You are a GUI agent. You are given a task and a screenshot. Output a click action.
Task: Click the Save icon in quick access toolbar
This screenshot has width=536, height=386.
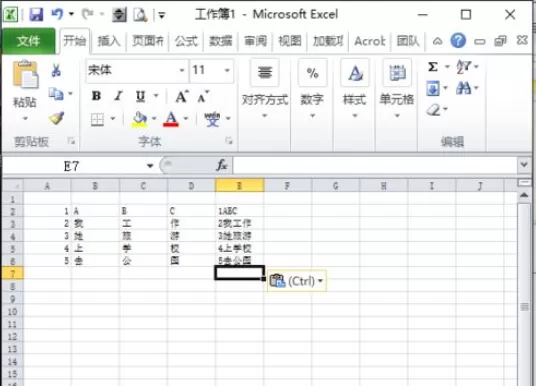coord(36,15)
